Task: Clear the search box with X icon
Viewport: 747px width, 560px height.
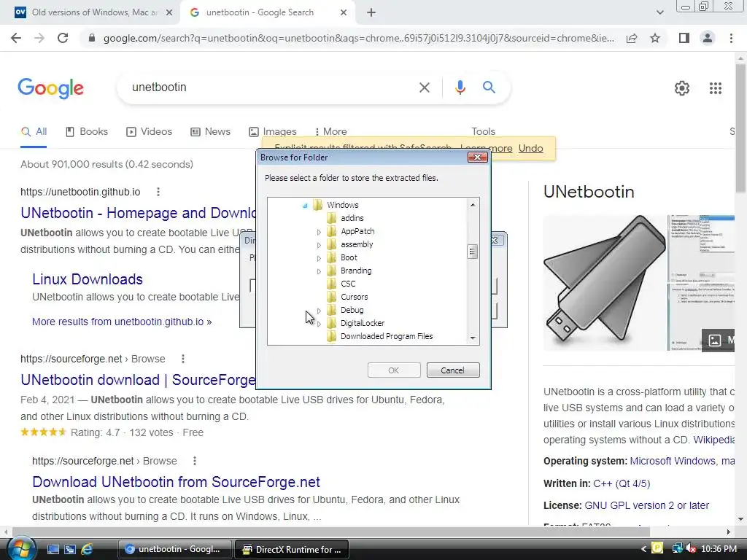Action: coord(424,87)
